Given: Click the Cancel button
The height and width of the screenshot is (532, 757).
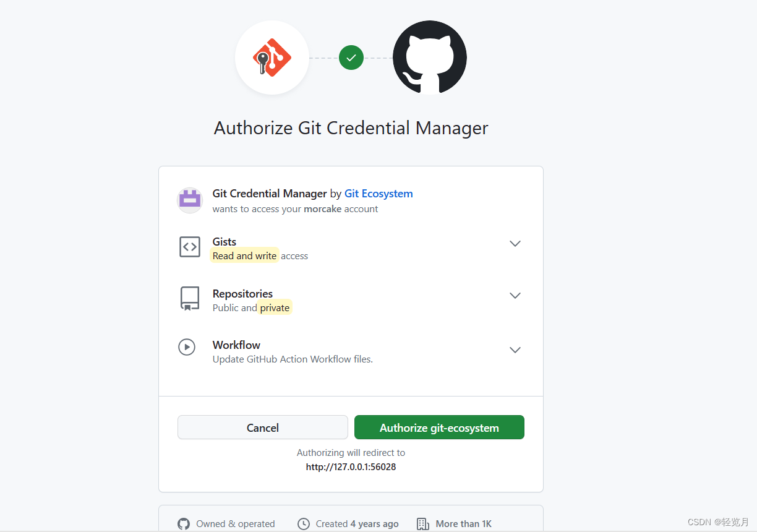Looking at the screenshot, I should point(262,427).
